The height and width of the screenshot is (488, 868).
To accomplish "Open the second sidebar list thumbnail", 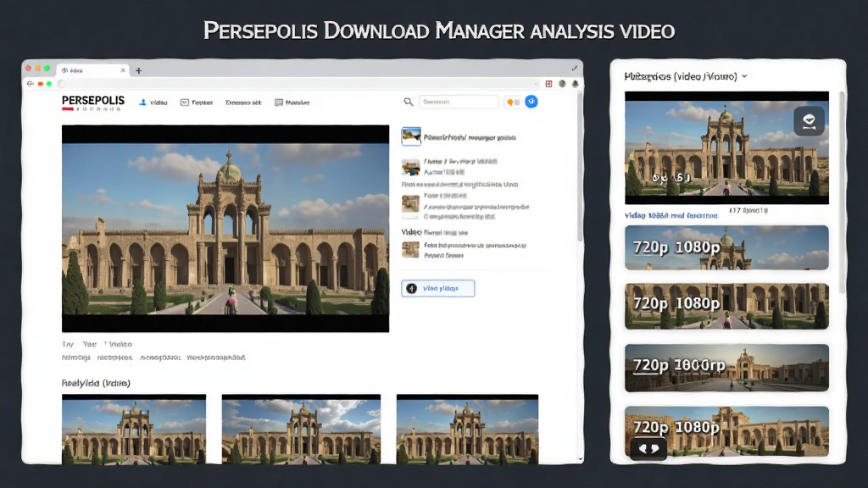I will [410, 167].
